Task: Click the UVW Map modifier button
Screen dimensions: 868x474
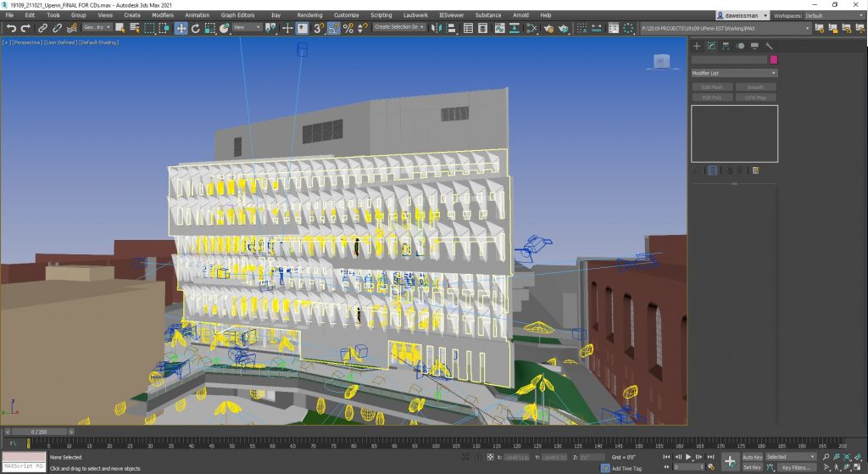Action: point(755,98)
